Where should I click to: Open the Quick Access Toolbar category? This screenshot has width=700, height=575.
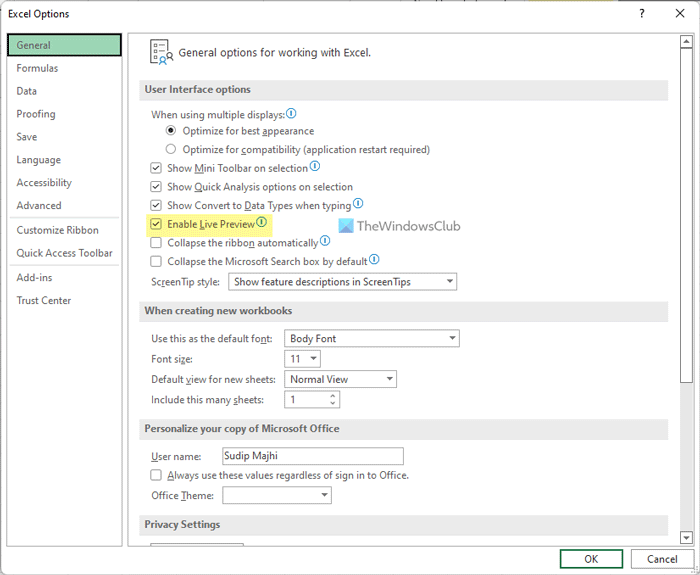coord(64,253)
